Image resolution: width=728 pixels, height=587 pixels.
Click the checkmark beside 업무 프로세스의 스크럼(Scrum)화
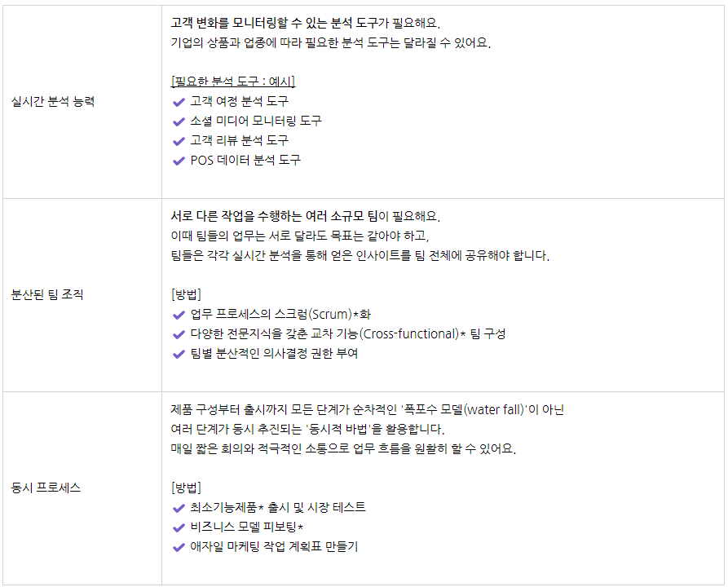tap(179, 315)
